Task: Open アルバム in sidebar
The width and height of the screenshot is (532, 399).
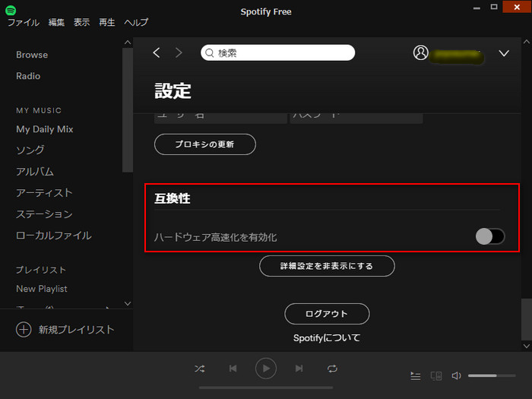Action: click(35, 171)
